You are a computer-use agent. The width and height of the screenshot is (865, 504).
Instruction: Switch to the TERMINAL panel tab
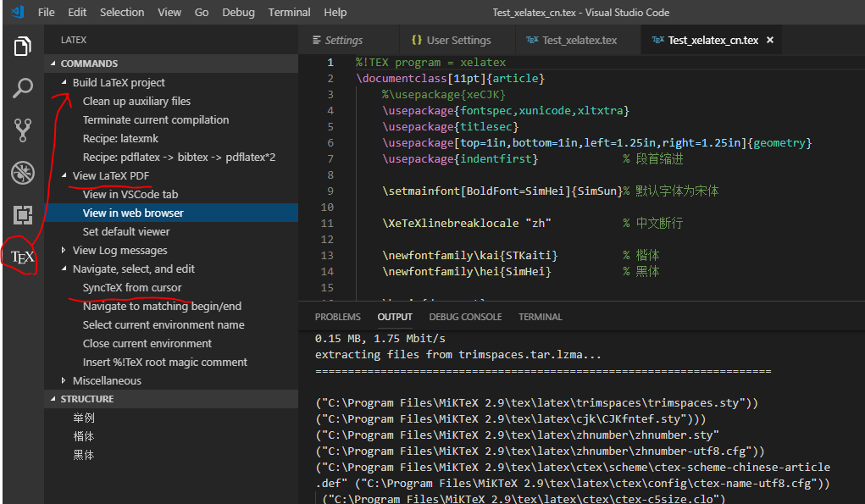click(x=540, y=317)
